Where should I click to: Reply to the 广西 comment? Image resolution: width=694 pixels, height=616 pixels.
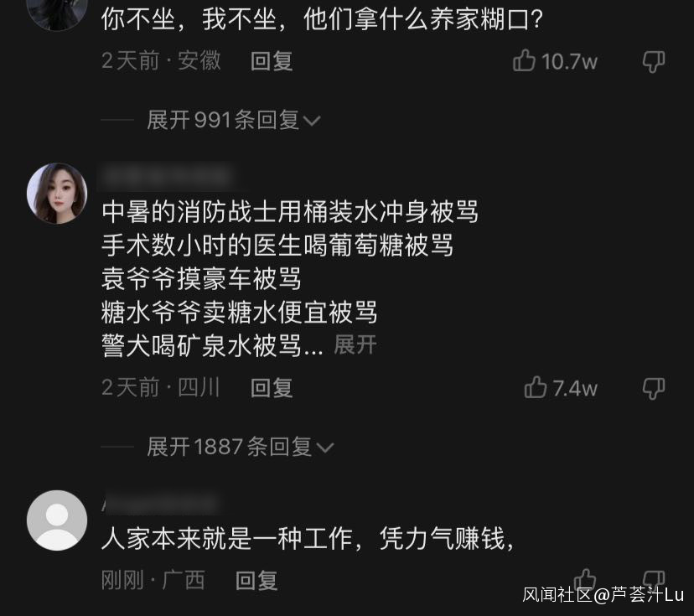click(x=256, y=580)
